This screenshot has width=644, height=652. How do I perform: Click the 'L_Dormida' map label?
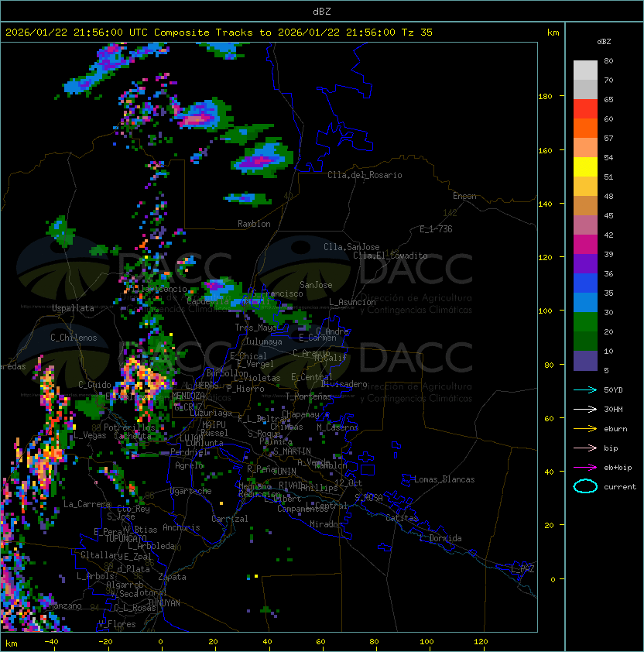click(x=440, y=538)
